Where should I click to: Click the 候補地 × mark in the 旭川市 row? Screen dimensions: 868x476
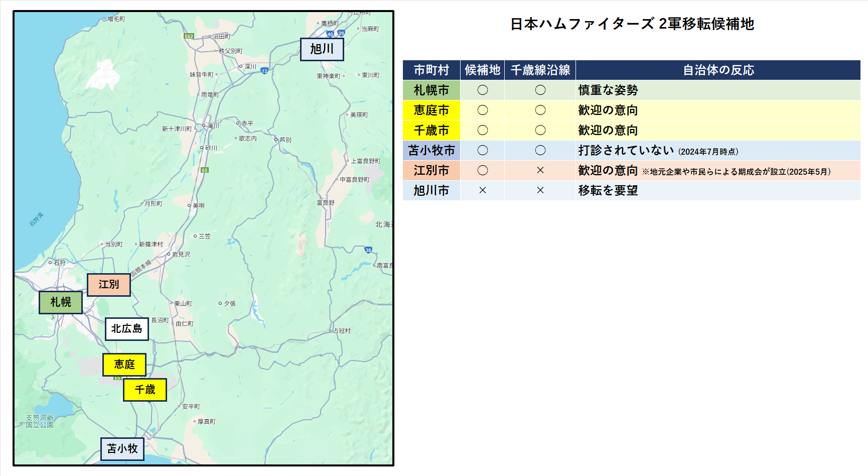coord(483,190)
